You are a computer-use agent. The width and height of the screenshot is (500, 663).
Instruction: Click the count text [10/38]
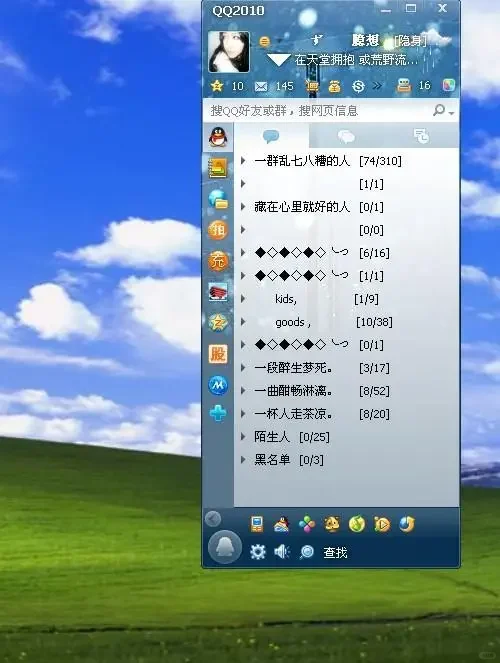click(x=374, y=322)
